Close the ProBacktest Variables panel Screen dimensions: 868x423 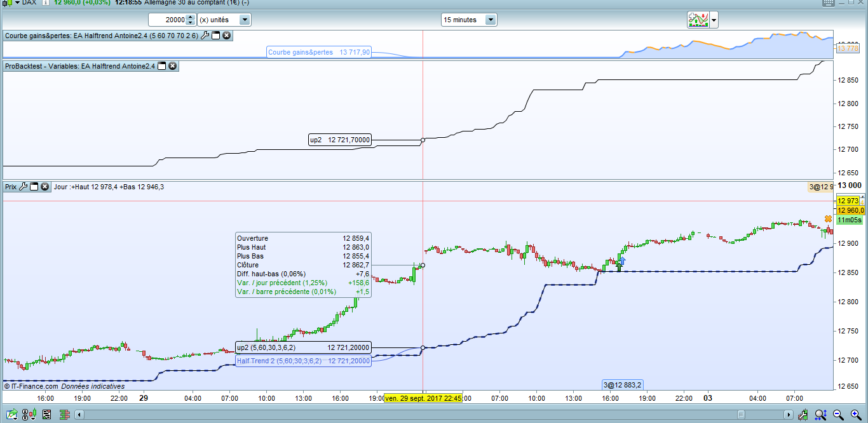tap(172, 66)
